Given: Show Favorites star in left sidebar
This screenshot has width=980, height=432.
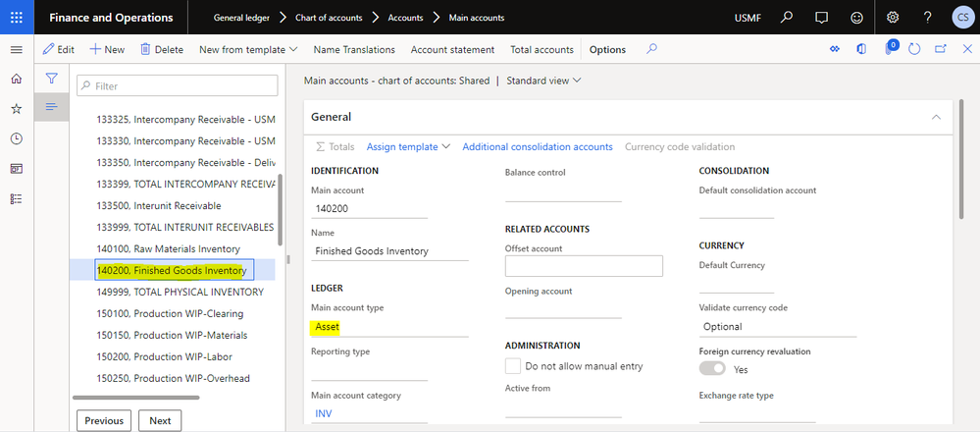Looking at the screenshot, I should coord(16,109).
